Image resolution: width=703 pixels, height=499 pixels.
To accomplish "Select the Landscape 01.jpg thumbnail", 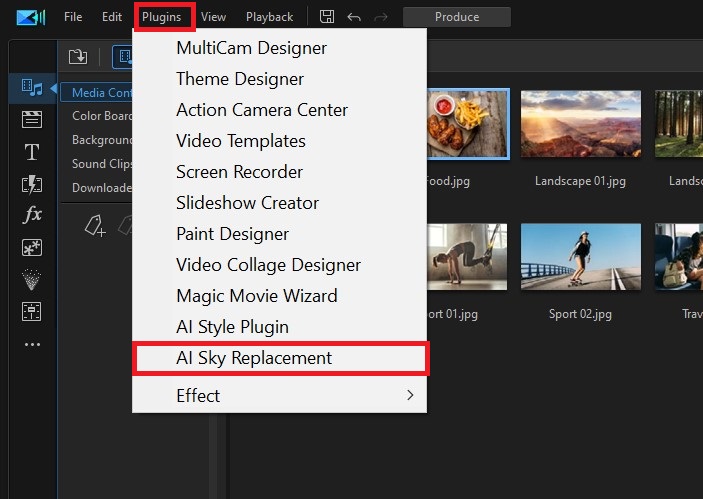I will click(580, 124).
